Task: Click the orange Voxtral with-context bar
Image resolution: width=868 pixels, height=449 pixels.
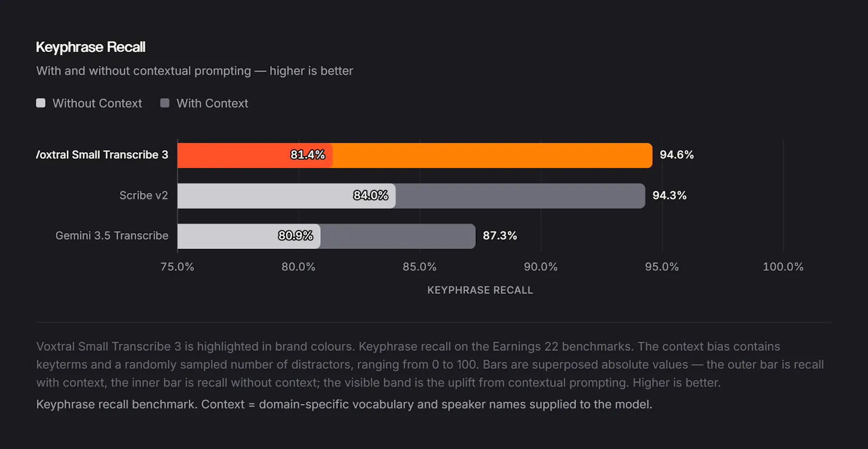Action: pos(492,156)
